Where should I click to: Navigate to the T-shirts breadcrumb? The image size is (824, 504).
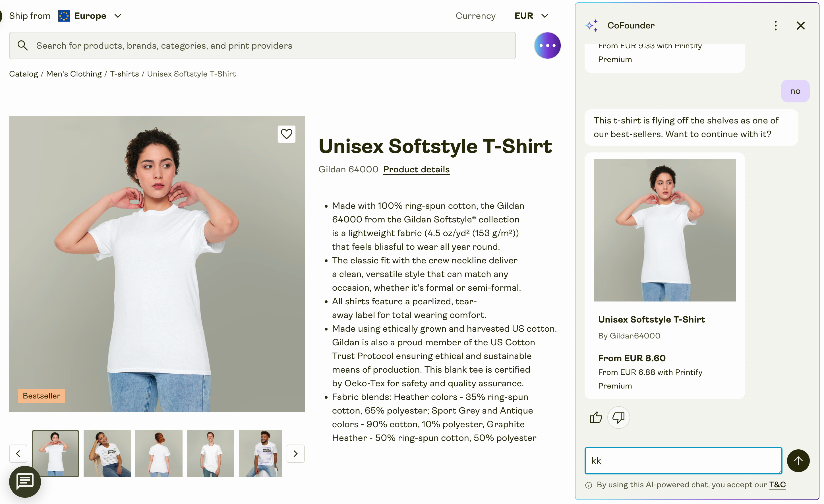pyautogui.click(x=124, y=74)
